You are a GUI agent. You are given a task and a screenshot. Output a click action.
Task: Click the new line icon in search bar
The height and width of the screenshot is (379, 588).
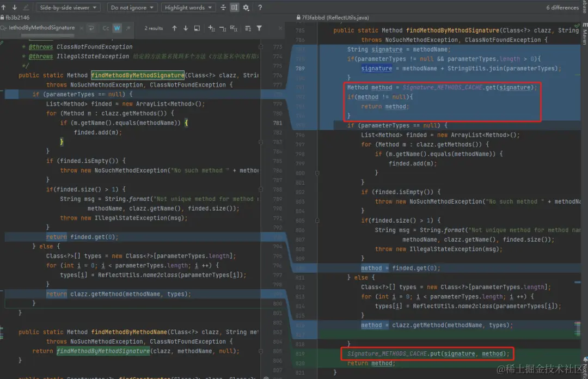pos(91,28)
